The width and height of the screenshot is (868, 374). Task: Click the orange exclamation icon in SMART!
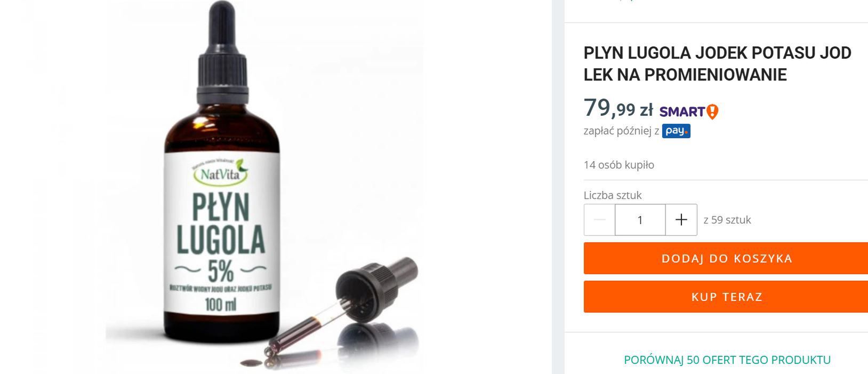[712, 112]
